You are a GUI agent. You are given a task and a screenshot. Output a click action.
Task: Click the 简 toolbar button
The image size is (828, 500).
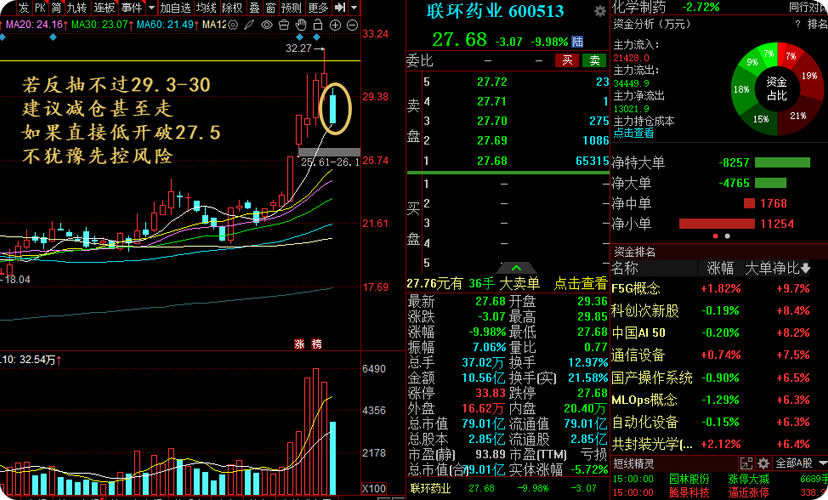point(56,7)
